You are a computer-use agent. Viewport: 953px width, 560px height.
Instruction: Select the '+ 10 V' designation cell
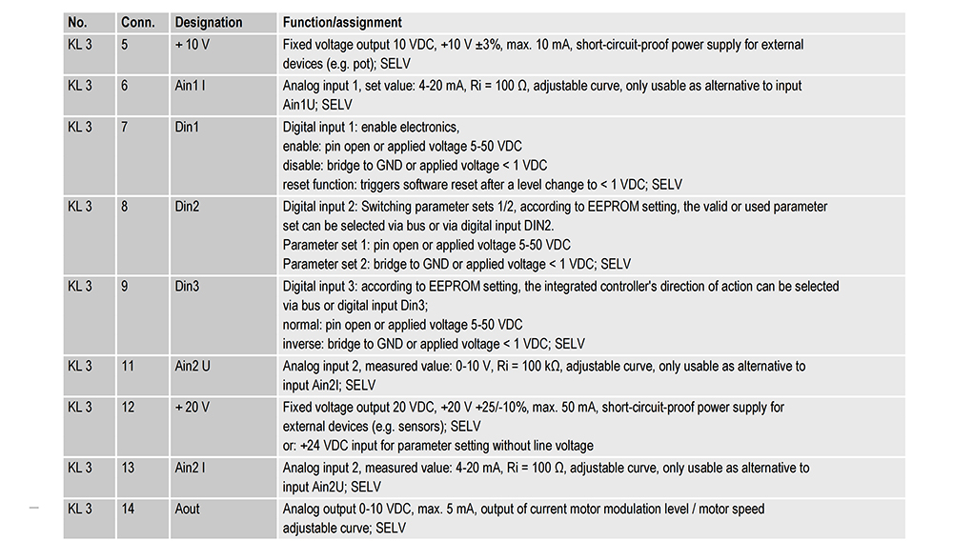point(192,45)
